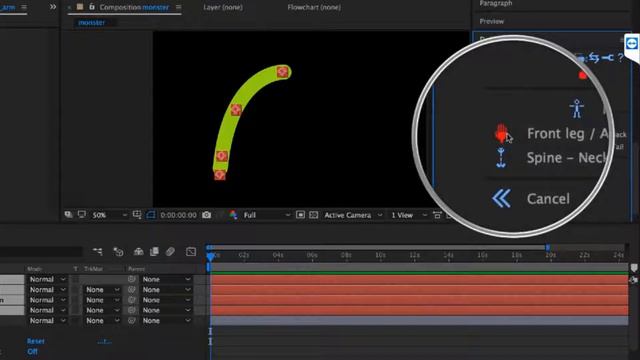Toggle hide shy layers icon
Image resolution: width=640 pixels, height=360 pixels.
[138, 251]
